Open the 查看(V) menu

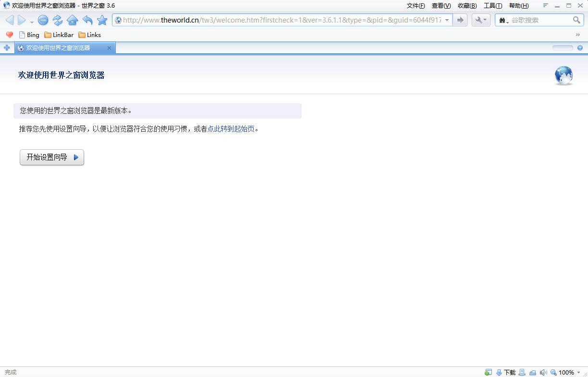[x=441, y=6]
